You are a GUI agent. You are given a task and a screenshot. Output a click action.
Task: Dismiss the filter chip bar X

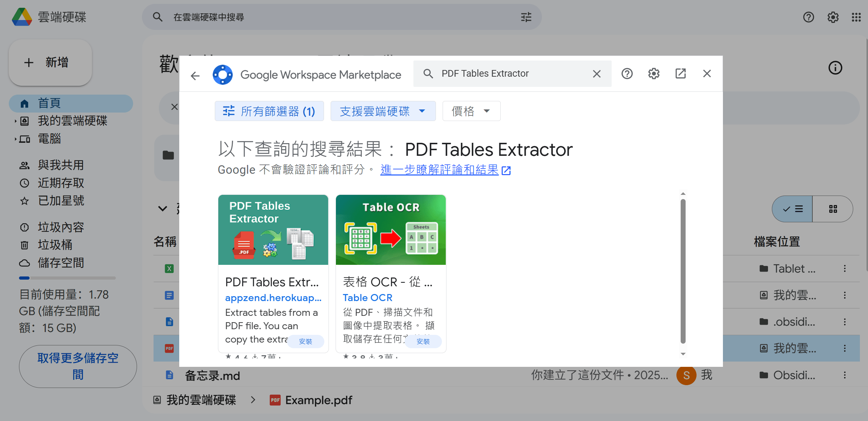174,107
